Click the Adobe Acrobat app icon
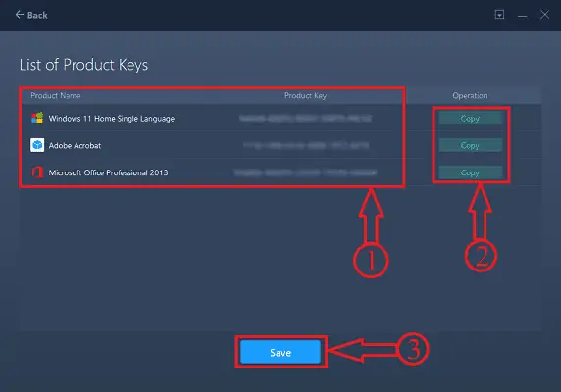Screen dimensions: 561x392 coord(37,145)
